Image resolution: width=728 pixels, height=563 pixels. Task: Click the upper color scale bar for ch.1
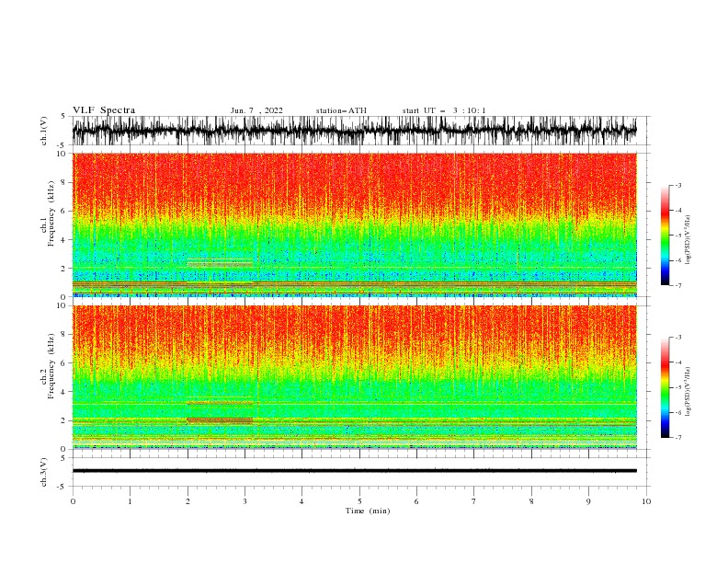coord(665,236)
